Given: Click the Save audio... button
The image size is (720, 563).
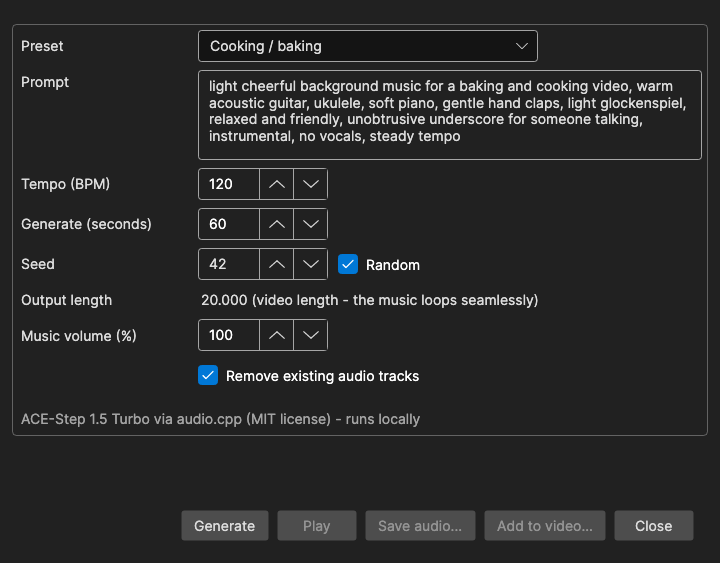Looking at the screenshot, I should click(x=420, y=526).
